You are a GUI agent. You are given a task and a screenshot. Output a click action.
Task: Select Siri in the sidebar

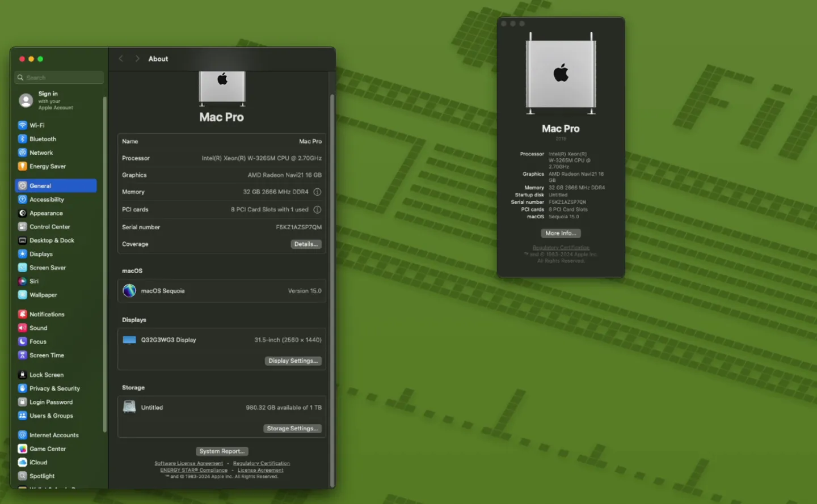[34, 281]
